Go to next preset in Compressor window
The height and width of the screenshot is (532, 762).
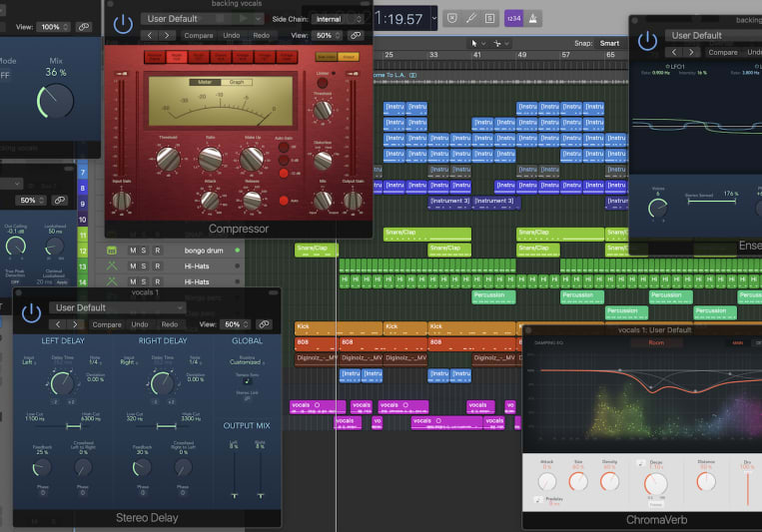tap(167, 36)
